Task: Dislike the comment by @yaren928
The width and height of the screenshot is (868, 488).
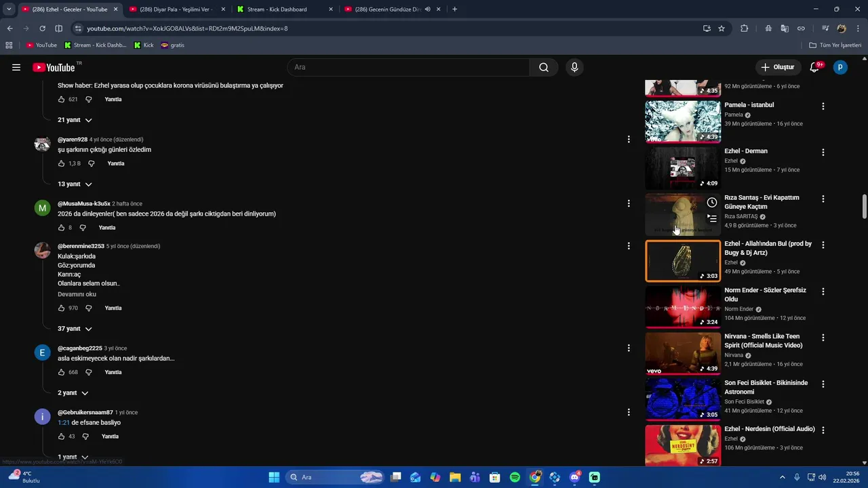Action: (92, 163)
